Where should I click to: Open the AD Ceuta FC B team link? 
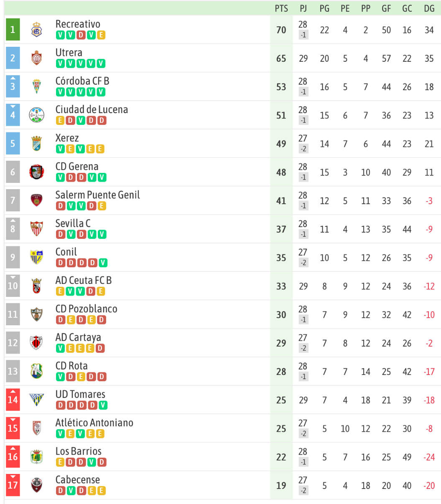[x=84, y=281]
